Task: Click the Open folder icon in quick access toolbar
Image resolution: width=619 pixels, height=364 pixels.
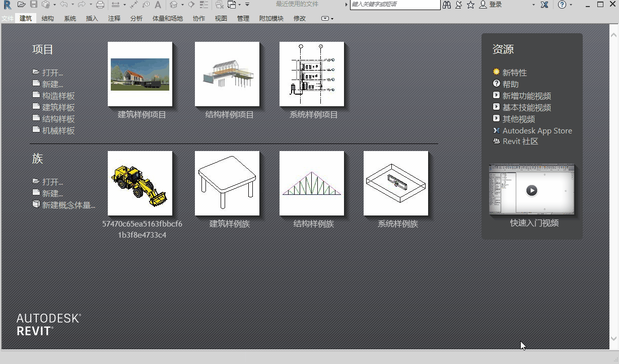Action: click(21, 5)
